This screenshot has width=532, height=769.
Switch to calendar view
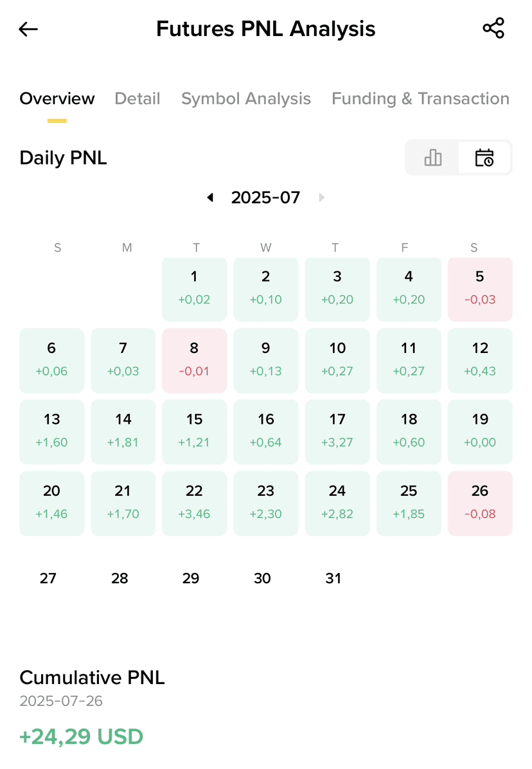pos(484,158)
